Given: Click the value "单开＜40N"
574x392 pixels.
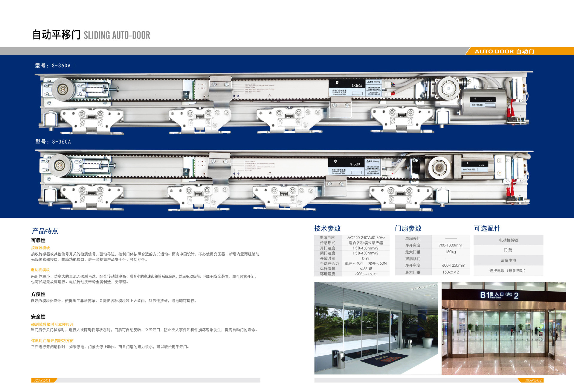Looking at the screenshot, I should (x=354, y=263).
